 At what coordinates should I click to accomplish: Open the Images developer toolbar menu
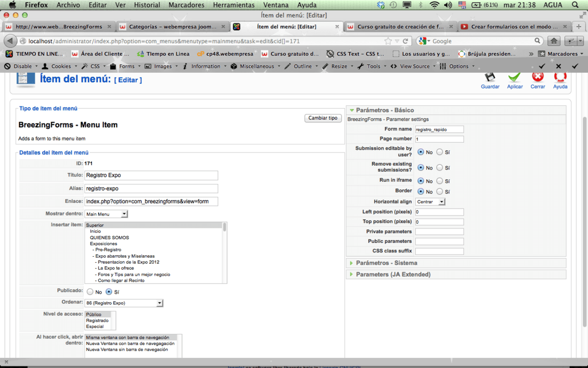point(161,66)
